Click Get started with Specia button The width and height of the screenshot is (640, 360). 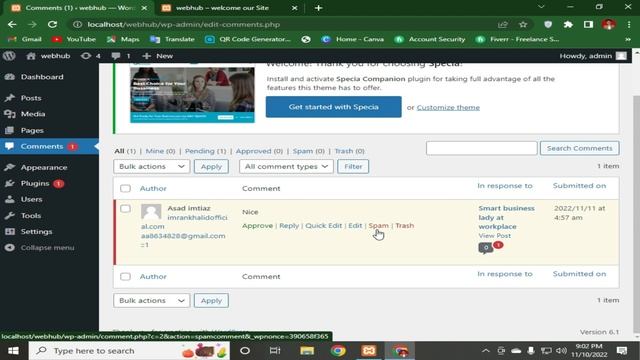333,107
